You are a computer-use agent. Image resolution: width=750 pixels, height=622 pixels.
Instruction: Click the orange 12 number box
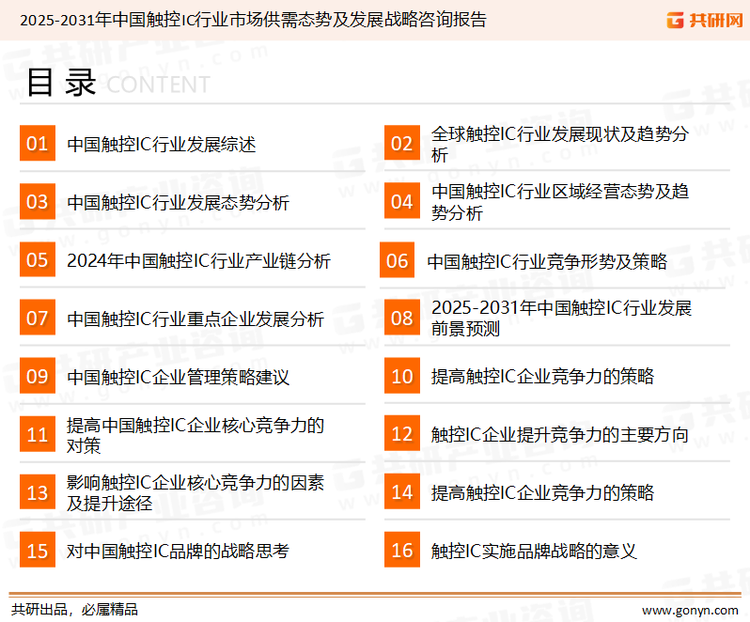(x=402, y=434)
